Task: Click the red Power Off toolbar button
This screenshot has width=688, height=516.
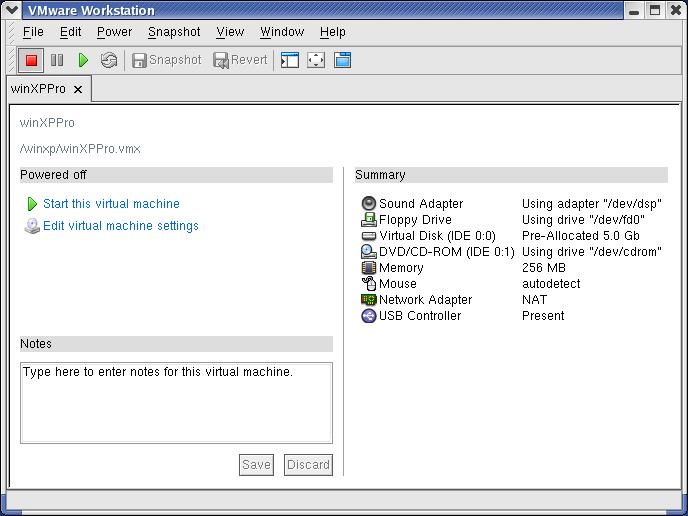Action: 31,60
